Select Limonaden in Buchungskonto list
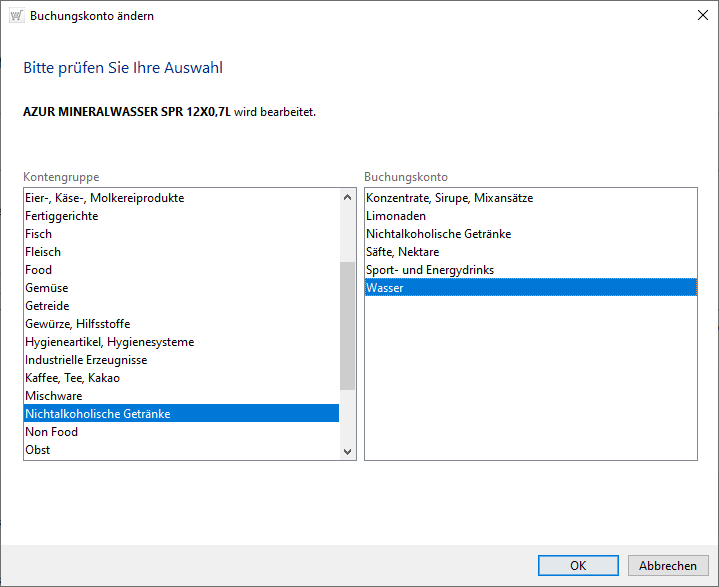Image resolution: width=719 pixels, height=587 pixels. coord(396,216)
